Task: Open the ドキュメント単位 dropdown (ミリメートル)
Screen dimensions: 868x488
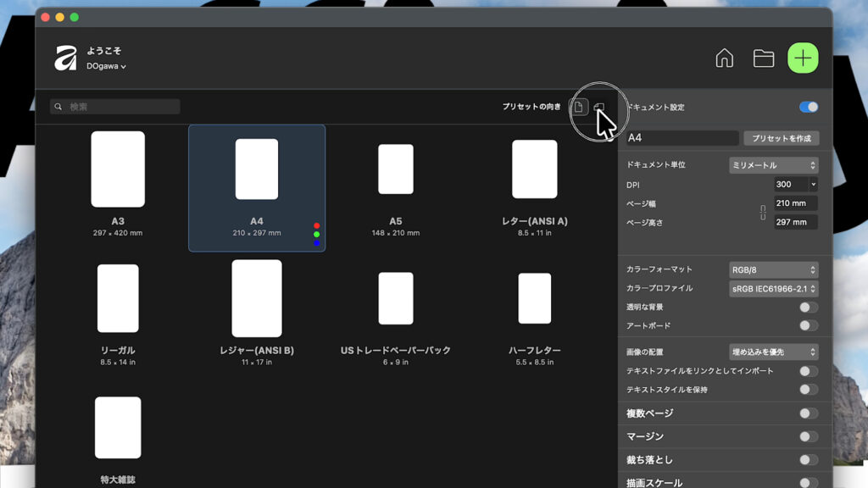Action: click(x=773, y=165)
